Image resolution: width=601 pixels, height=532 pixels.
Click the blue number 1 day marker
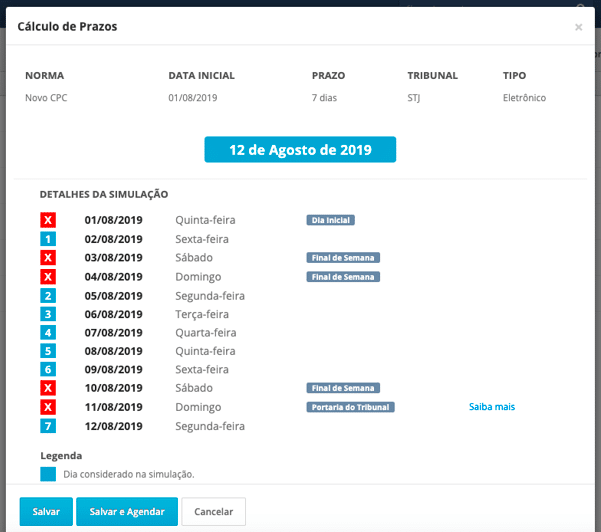pos(48,239)
